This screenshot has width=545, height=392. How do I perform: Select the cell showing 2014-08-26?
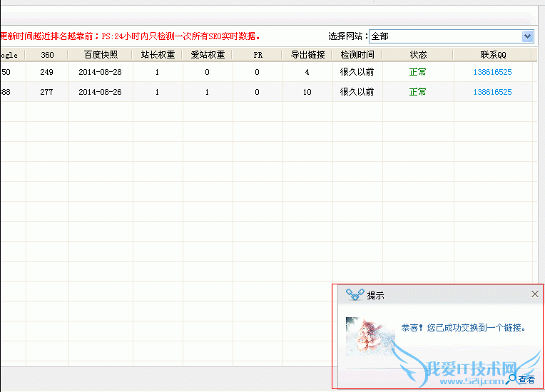pyautogui.click(x=100, y=92)
